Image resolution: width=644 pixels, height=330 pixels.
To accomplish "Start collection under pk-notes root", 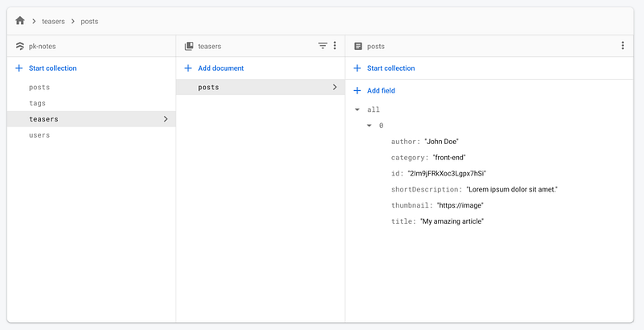I will coord(52,68).
